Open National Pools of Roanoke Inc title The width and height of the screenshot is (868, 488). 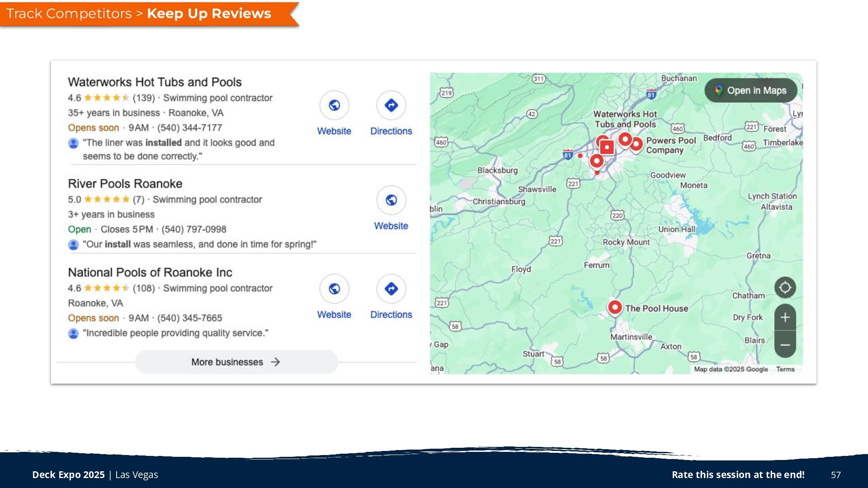coord(150,272)
